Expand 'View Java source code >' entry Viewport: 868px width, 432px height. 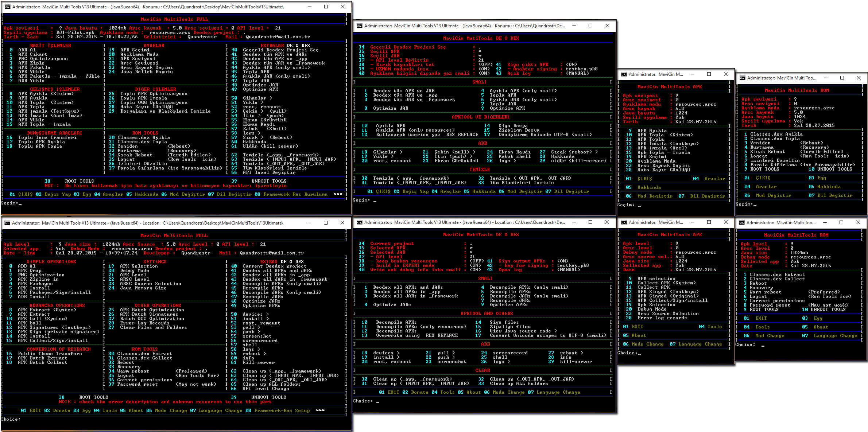click(523, 331)
